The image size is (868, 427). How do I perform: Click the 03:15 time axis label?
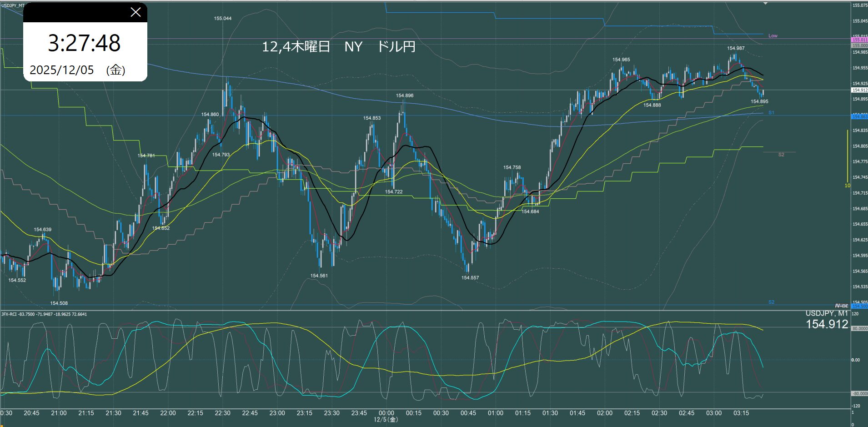pyautogui.click(x=741, y=413)
